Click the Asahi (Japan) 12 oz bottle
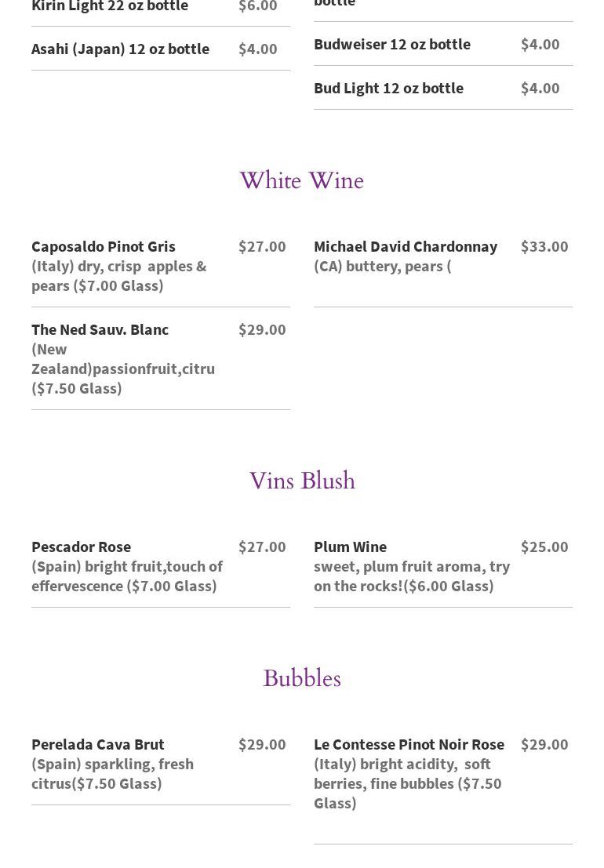The height and width of the screenshot is (868, 604). (x=120, y=49)
